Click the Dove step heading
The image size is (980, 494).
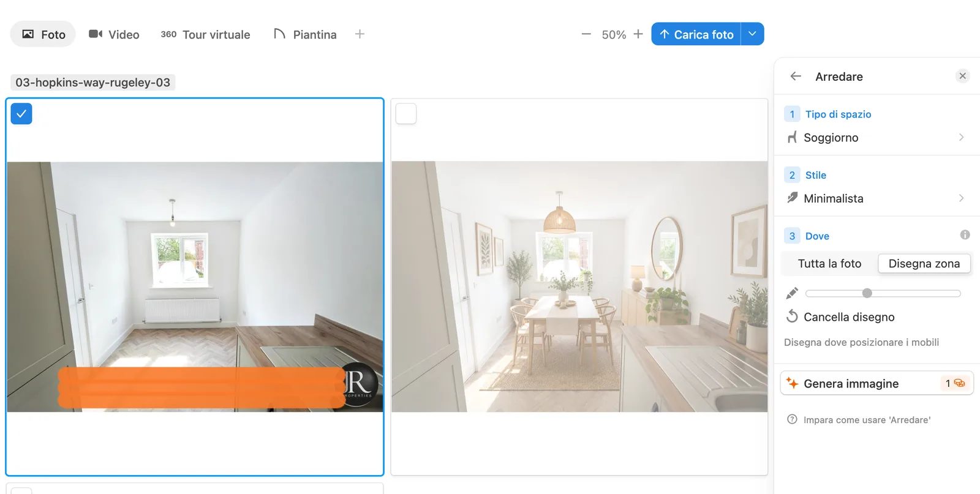817,236
